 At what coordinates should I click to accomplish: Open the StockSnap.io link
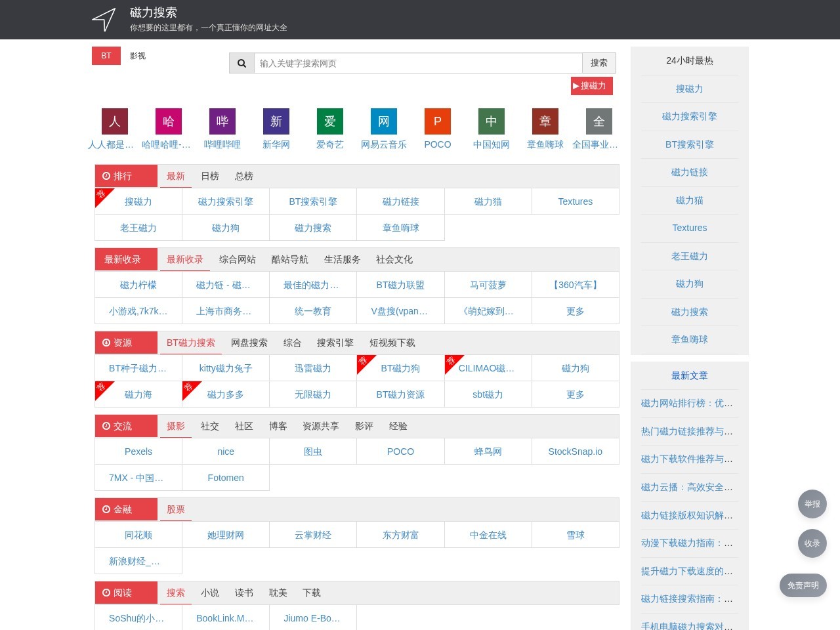coord(576,451)
